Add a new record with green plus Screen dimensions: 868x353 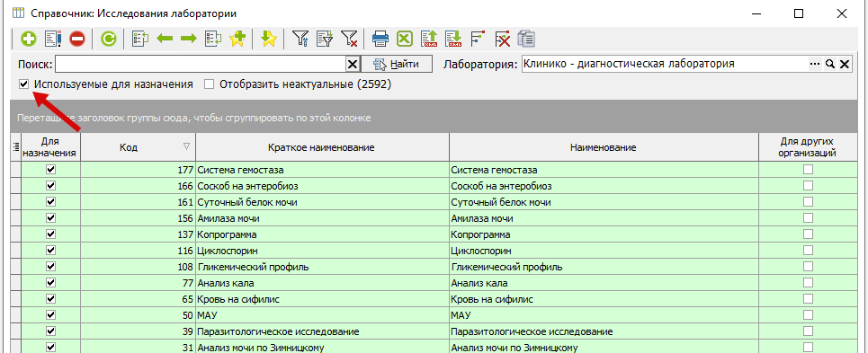click(28, 39)
